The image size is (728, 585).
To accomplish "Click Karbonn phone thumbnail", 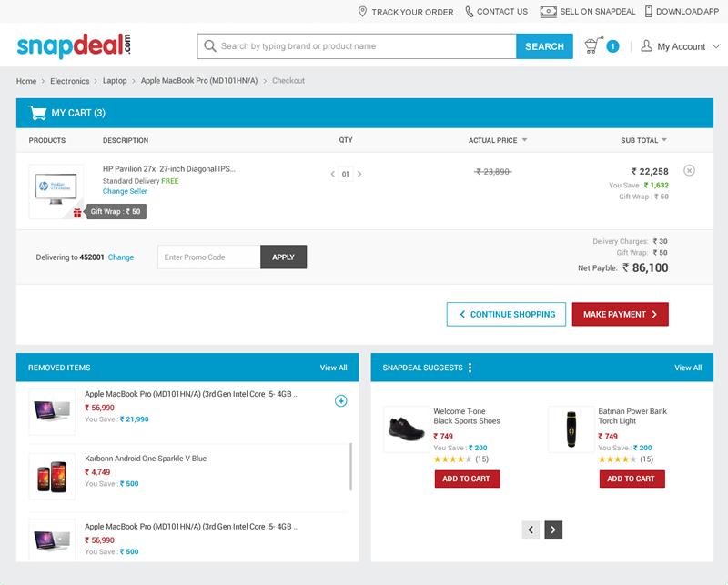I will tap(52, 477).
